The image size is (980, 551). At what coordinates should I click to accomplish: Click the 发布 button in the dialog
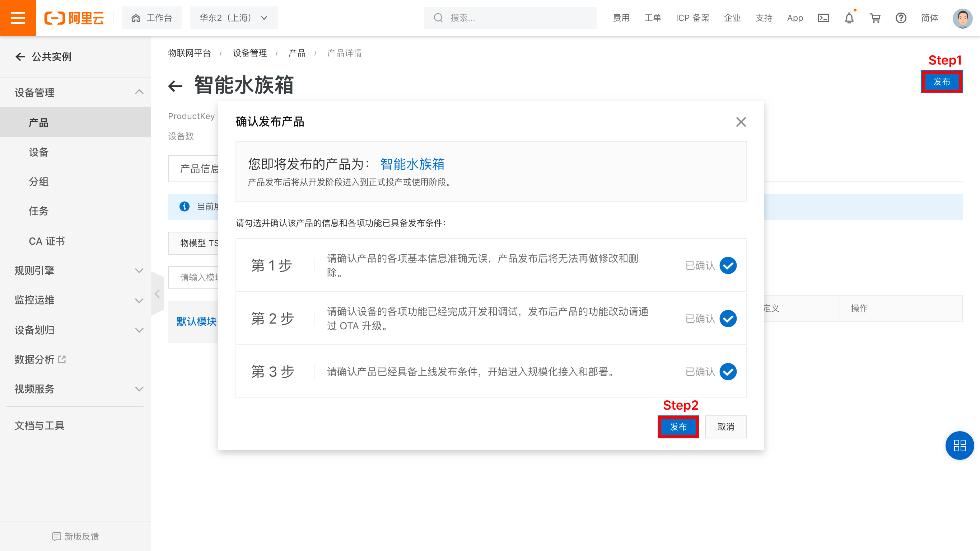679,427
